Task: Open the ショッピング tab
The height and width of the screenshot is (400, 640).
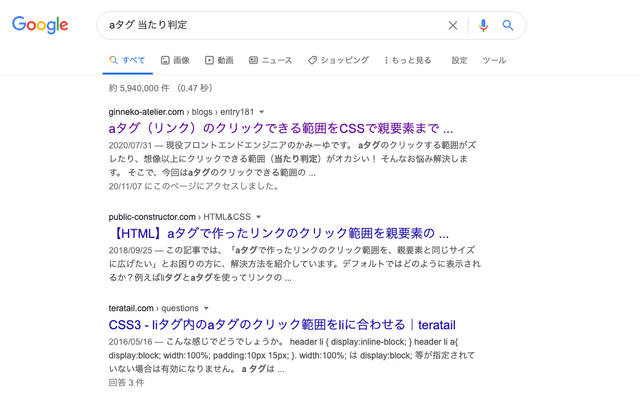Action: click(x=338, y=60)
